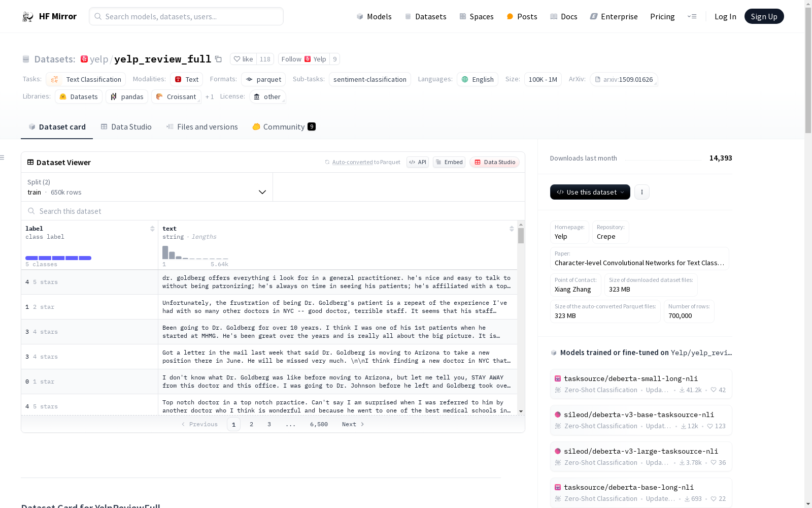This screenshot has width=812, height=508.
Task: Click the Croissant library tag
Action: coord(176,97)
